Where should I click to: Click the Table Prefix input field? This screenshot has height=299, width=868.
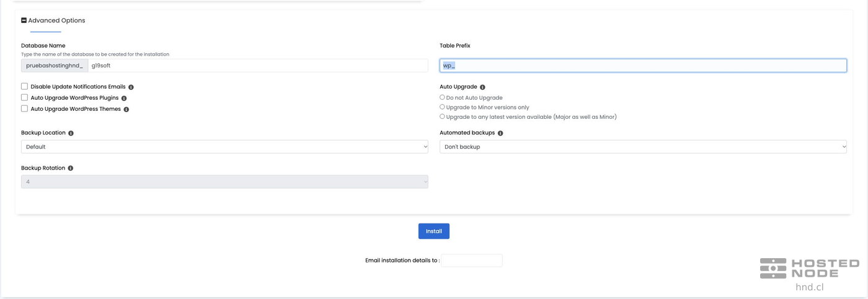(643, 66)
